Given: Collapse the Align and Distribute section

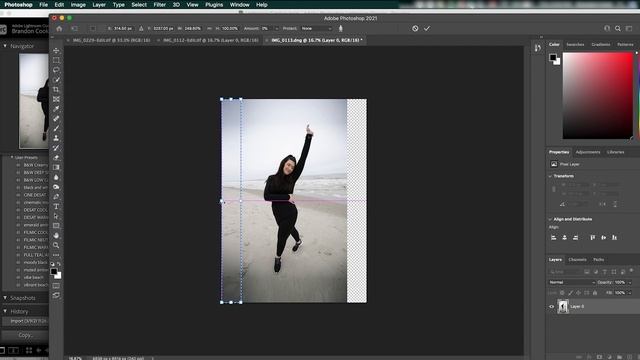Looking at the screenshot, I should pyautogui.click(x=550, y=219).
